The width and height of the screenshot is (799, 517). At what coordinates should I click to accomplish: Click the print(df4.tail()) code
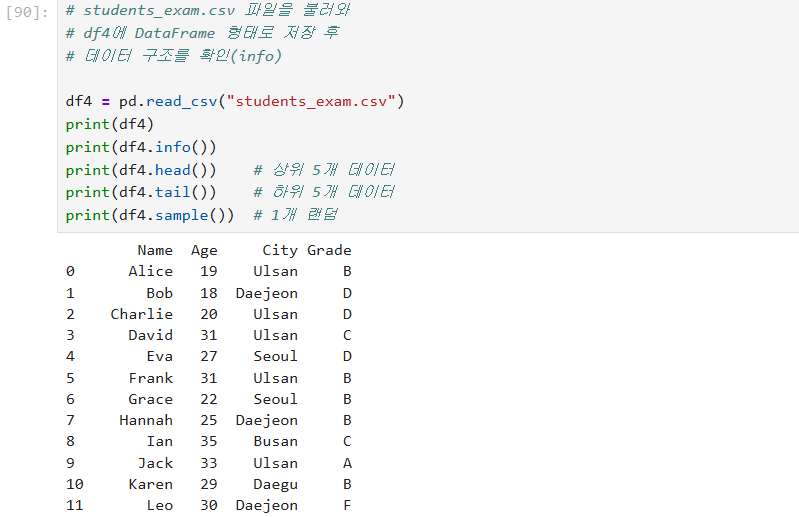[x=141, y=192]
